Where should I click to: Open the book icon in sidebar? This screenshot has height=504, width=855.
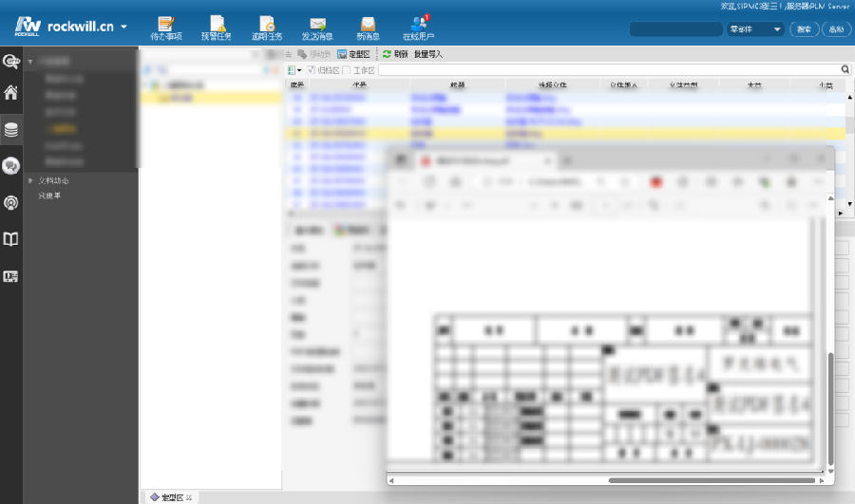pos(10,238)
